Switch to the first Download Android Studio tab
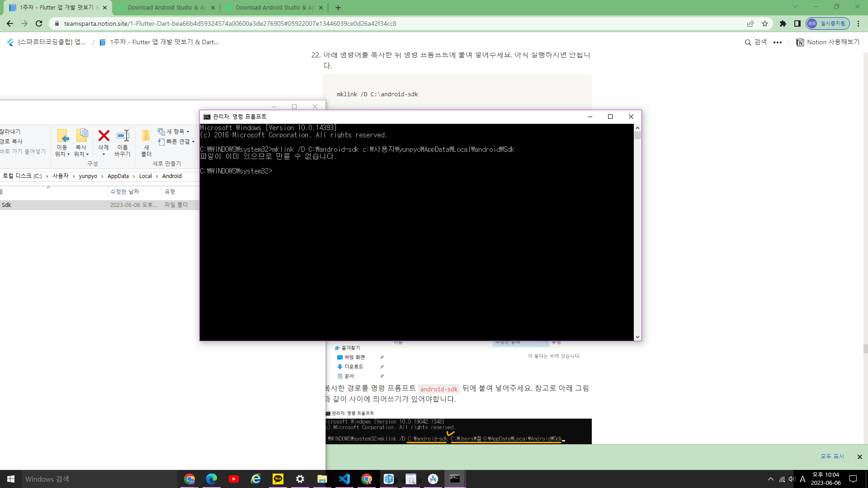Screen dimensions: 868x488 tap(167, 8)
